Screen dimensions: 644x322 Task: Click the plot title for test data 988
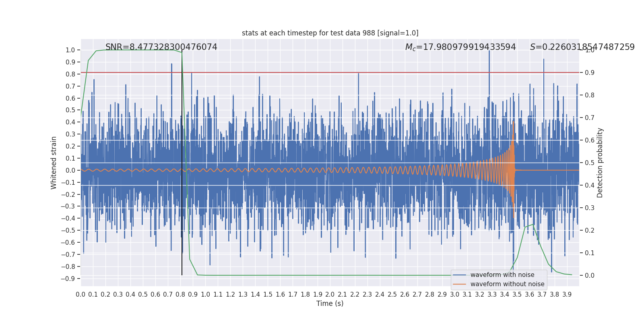[x=330, y=33]
